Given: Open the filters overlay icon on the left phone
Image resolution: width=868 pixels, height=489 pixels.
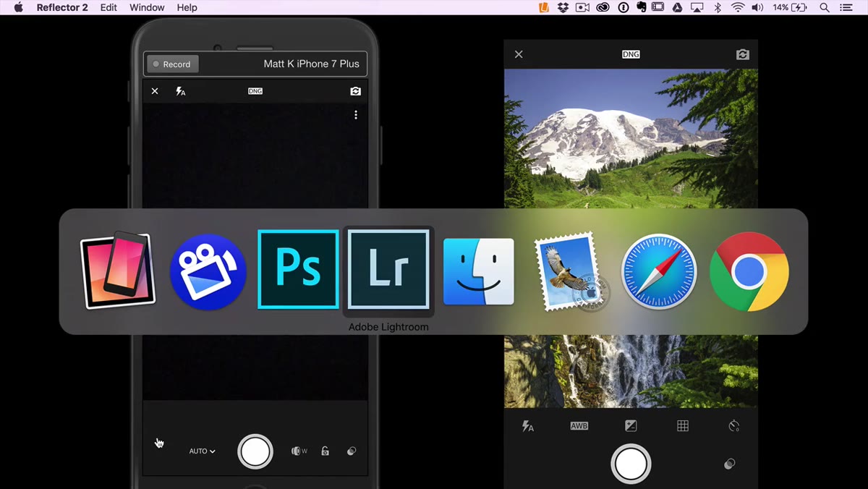Looking at the screenshot, I should point(352,451).
